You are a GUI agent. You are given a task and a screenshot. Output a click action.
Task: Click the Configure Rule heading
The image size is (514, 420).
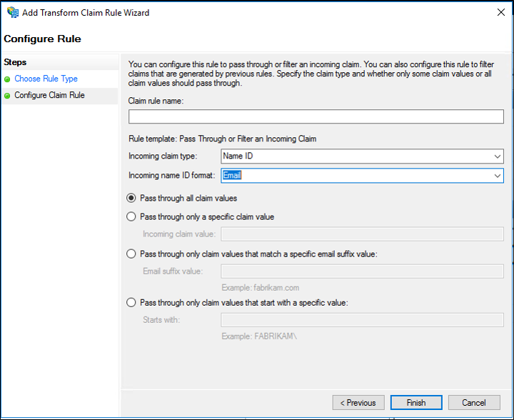click(42, 39)
